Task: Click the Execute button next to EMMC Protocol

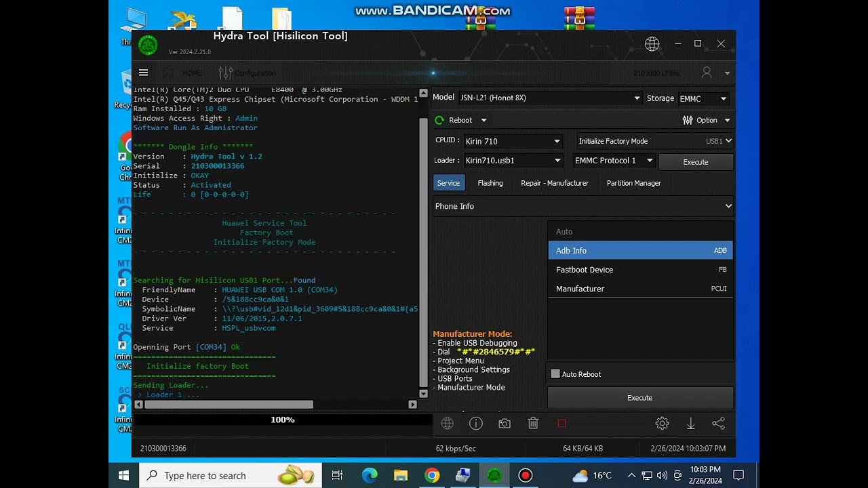Action: (x=695, y=162)
